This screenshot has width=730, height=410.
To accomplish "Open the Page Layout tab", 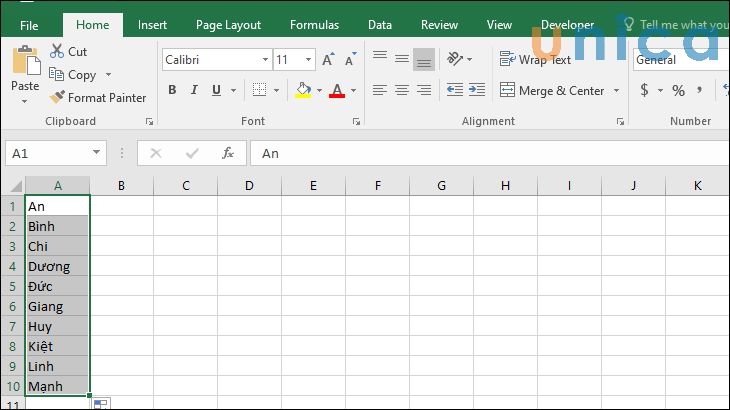I will click(228, 25).
